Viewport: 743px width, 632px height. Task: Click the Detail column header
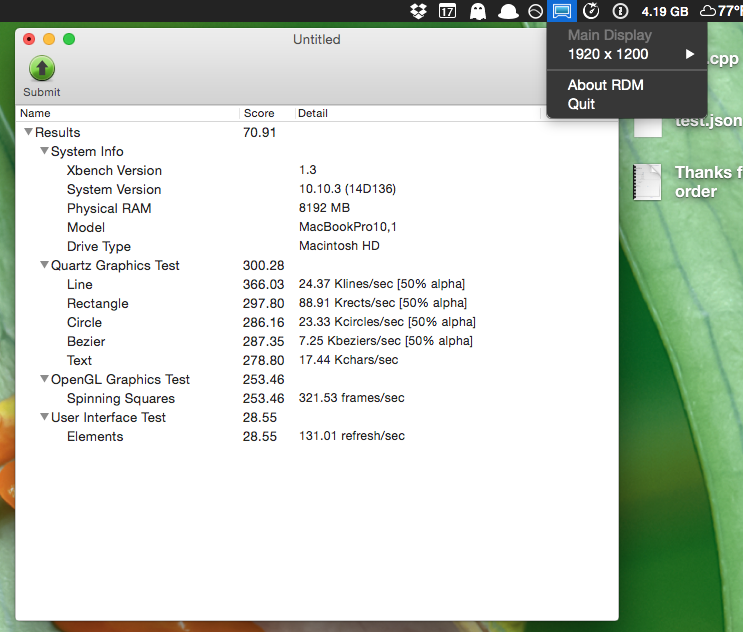tap(418, 113)
